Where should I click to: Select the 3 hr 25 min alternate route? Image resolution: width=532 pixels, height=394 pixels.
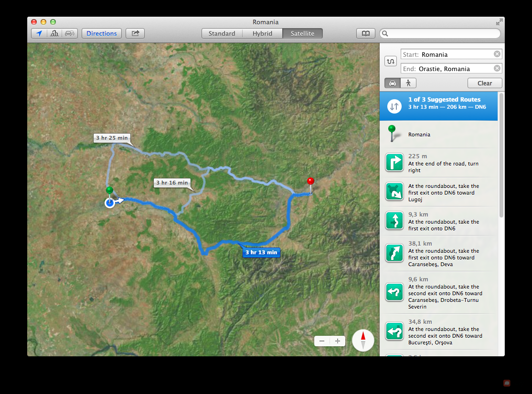tap(112, 138)
